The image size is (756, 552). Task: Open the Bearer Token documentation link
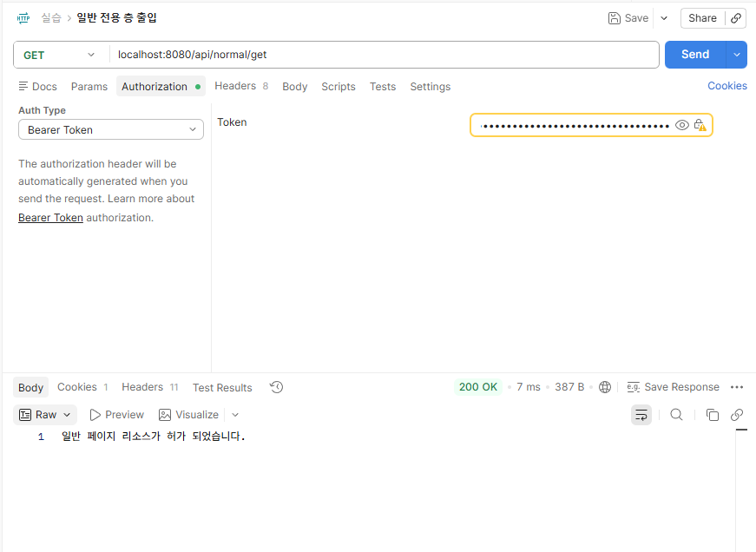[x=50, y=218]
